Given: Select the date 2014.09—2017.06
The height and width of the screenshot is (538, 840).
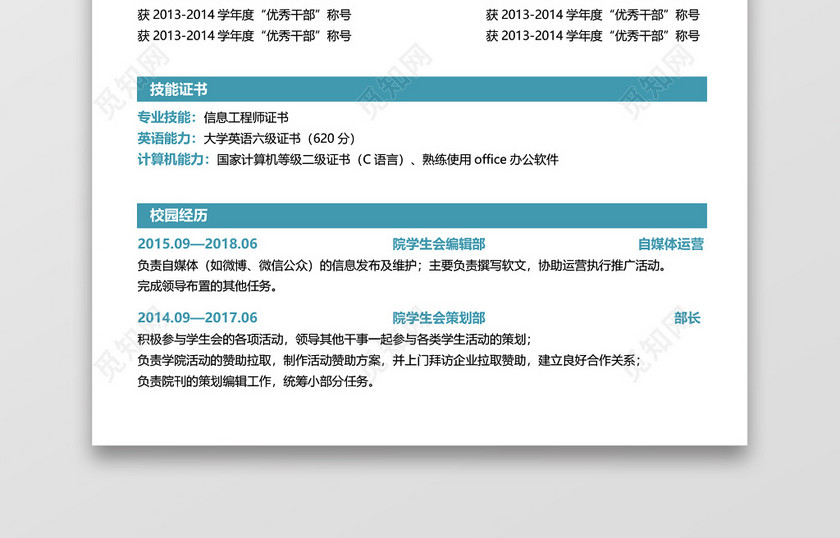Looking at the screenshot, I should 197,318.
